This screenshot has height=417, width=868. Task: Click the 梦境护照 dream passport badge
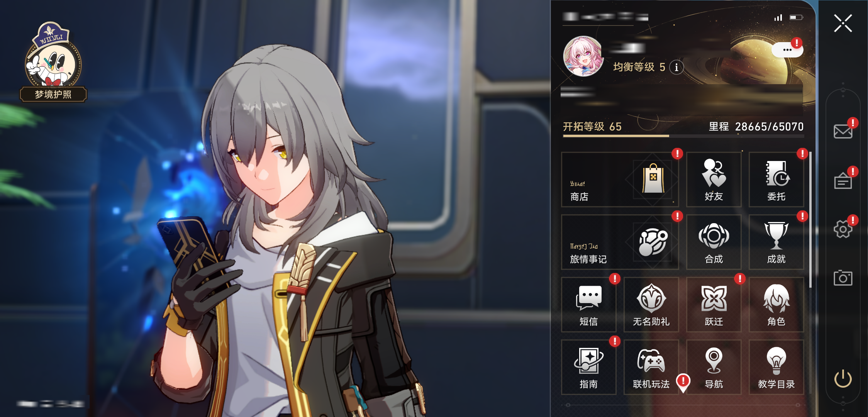coord(53,62)
